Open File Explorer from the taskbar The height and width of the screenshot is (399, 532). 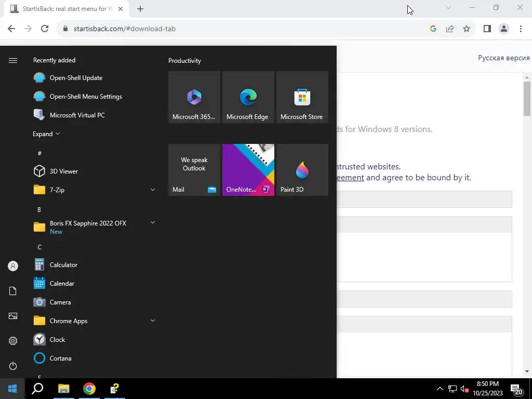[x=63, y=389]
